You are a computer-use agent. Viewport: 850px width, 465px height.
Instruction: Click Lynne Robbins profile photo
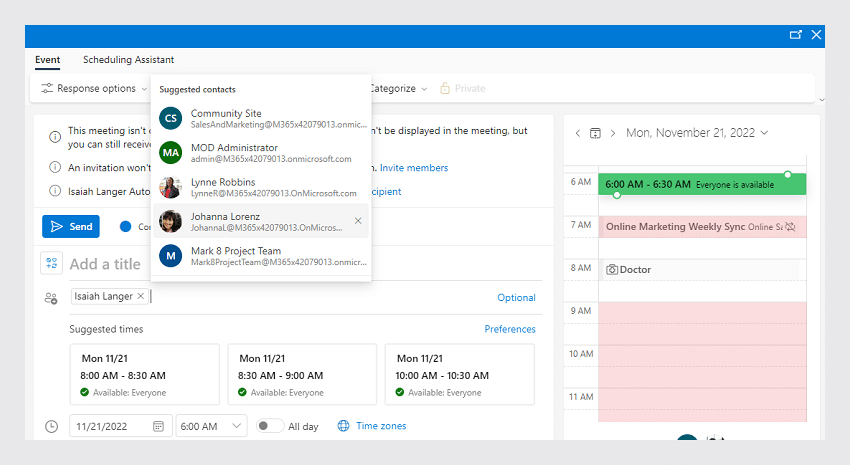coord(170,187)
